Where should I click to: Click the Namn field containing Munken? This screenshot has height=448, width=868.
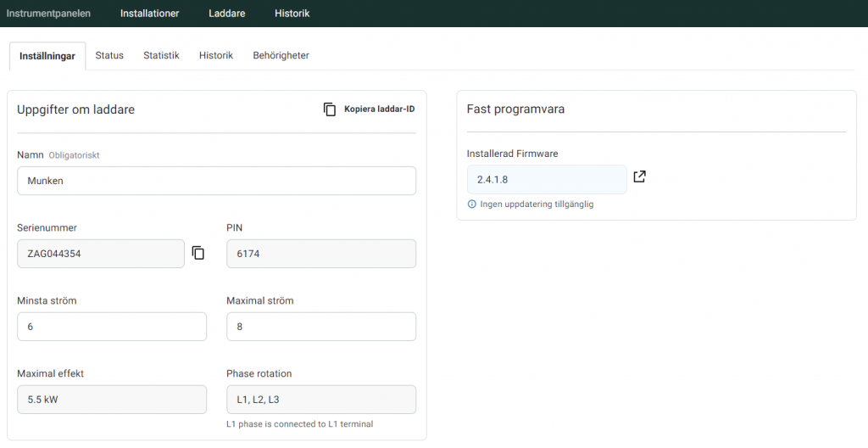[x=216, y=181]
